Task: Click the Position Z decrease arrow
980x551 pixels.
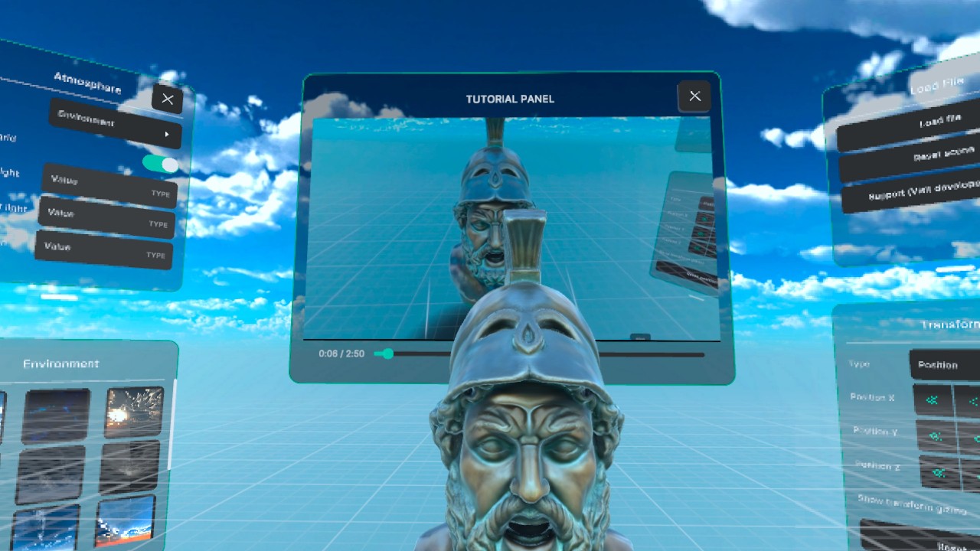Action: click(939, 473)
